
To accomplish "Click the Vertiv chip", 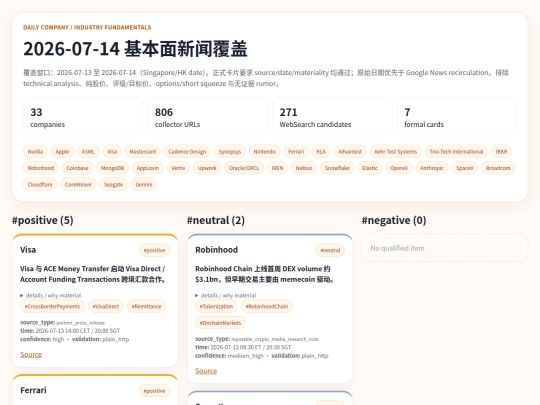I will (x=178, y=168).
